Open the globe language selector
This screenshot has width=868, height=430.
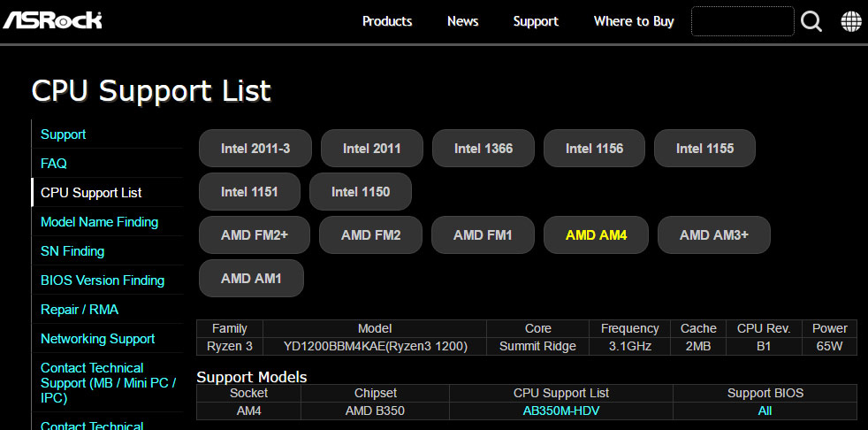tap(851, 21)
